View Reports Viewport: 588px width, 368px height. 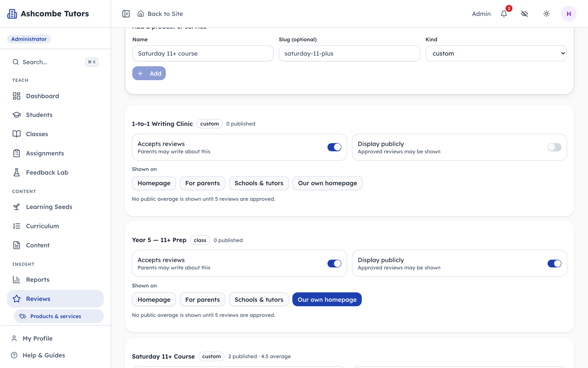click(55, 279)
